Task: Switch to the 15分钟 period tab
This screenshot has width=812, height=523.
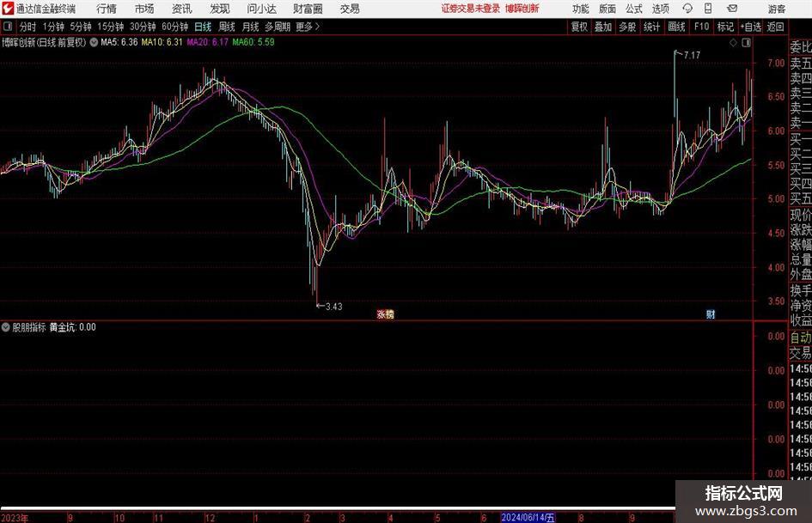Action: (111, 27)
